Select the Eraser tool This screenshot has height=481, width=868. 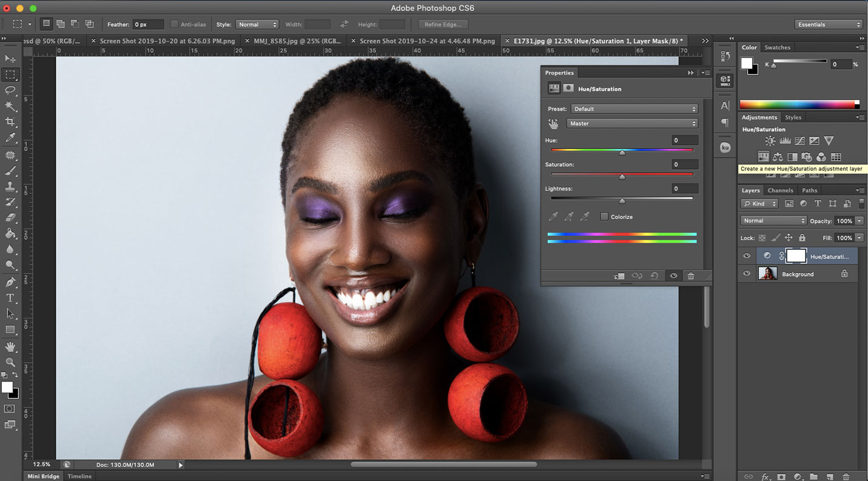click(10, 218)
